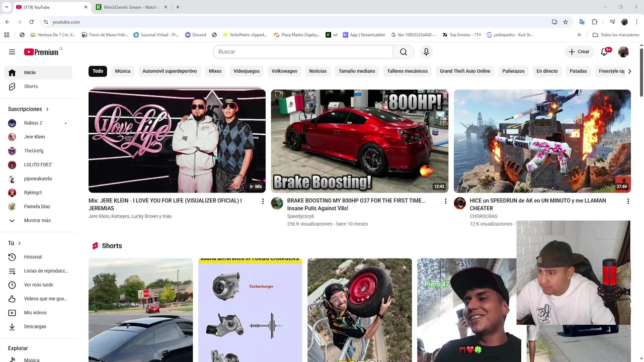Expand the Tú section
This screenshot has width=644, height=362.
click(x=15, y=243)
